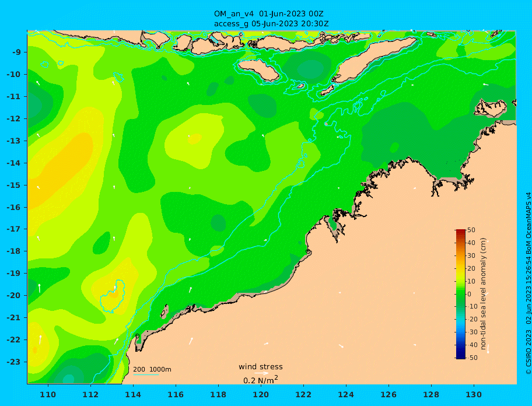Click longitude axis label '116'
This screenshot has width=532, height=406.
pos(176,395)
